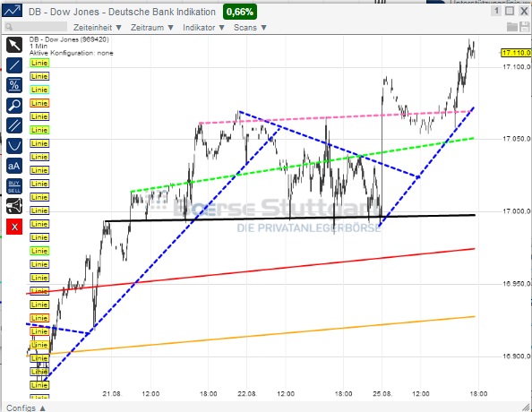Select the trend line drawing tool
The image size is (532, 412).
click(x=14, y=64)
